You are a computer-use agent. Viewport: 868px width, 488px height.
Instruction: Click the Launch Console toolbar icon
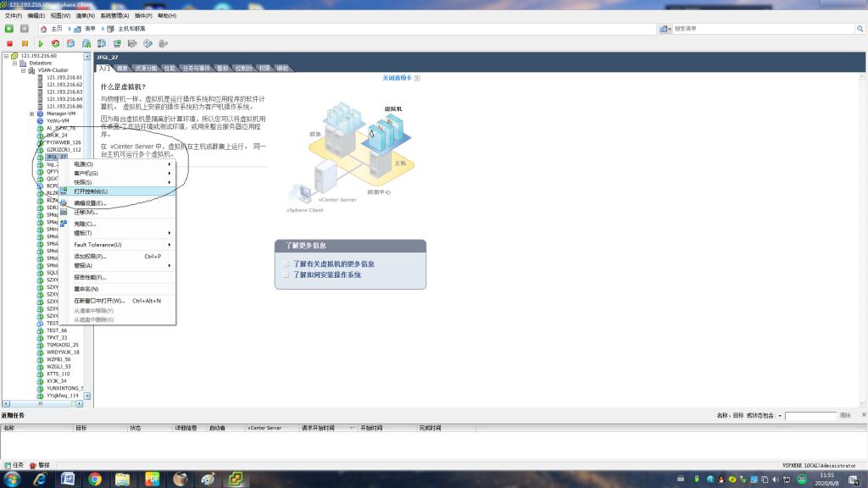(x=117, y=43)
